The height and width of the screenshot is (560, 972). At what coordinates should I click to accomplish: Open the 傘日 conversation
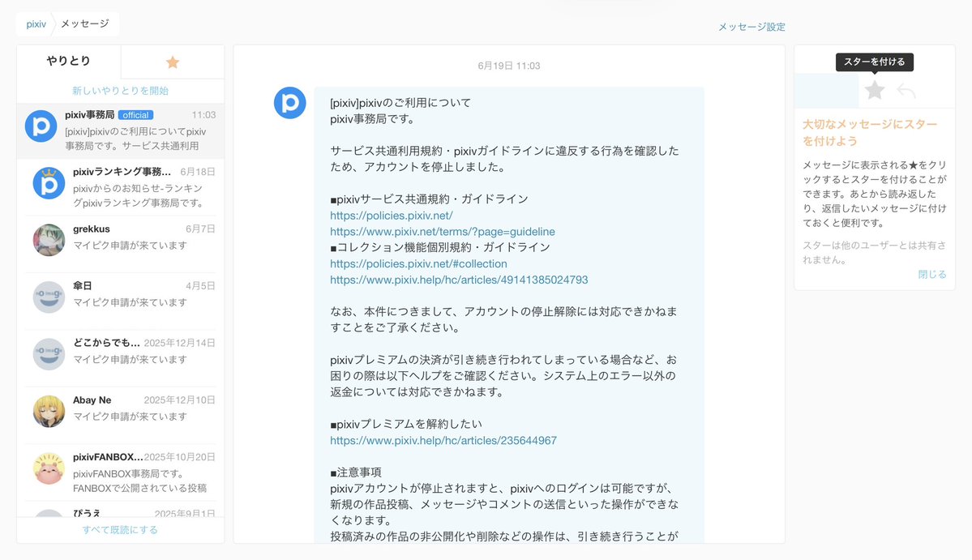click(x=120, y=301)
